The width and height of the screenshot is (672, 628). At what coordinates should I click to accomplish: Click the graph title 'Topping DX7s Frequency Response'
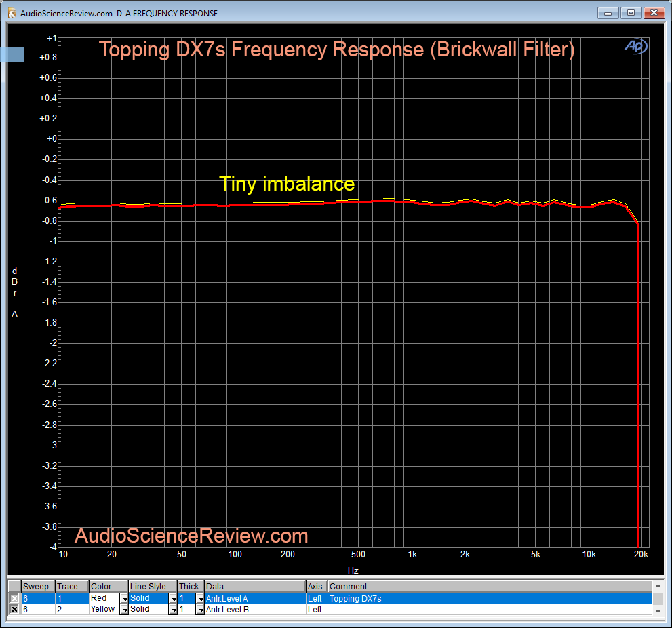(261, 50)
